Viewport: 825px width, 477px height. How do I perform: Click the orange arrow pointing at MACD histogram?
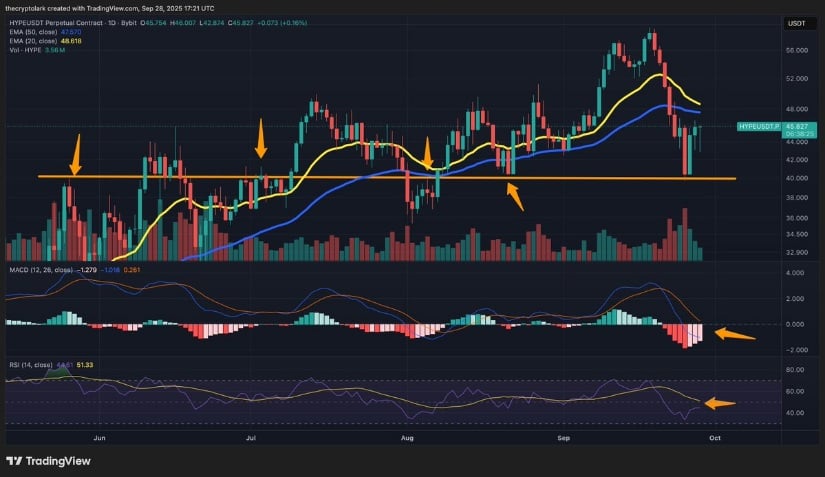(735, 335)
